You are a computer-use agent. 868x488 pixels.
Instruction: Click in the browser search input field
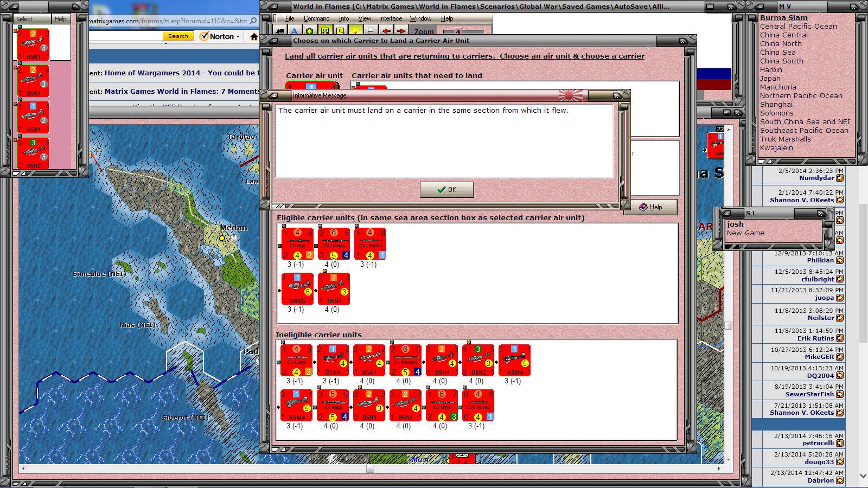pyautogui.click(x=125, y=36)
